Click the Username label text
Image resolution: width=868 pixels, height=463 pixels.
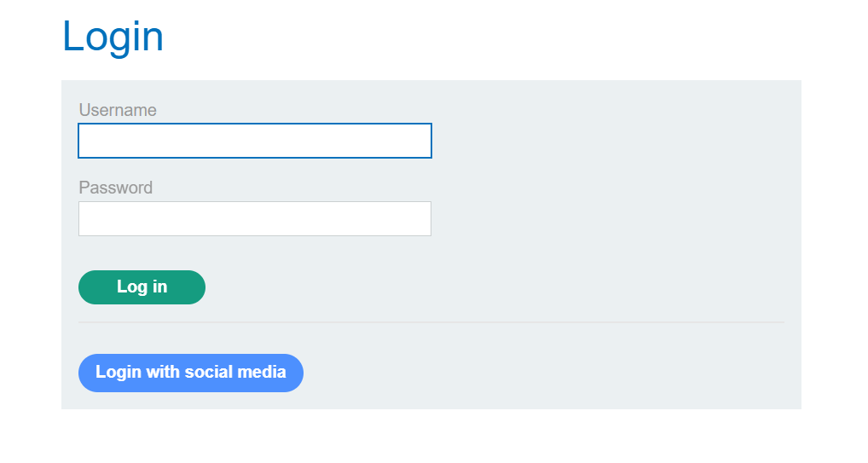[x=118, y=110]
